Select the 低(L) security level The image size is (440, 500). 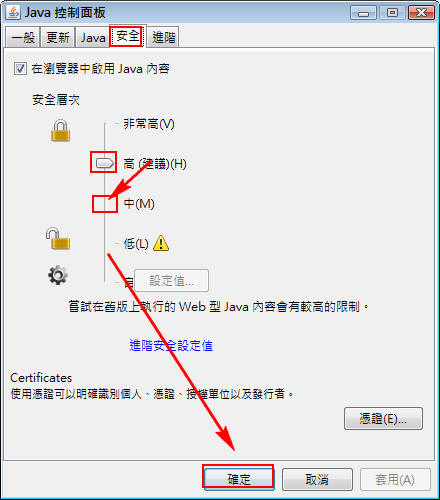coord(136,244)
